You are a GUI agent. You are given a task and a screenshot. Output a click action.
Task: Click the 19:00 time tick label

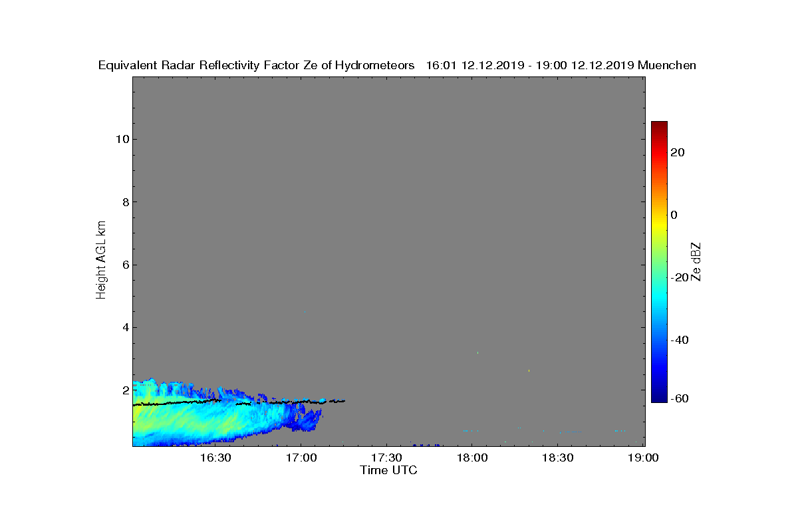click(643, 458)
